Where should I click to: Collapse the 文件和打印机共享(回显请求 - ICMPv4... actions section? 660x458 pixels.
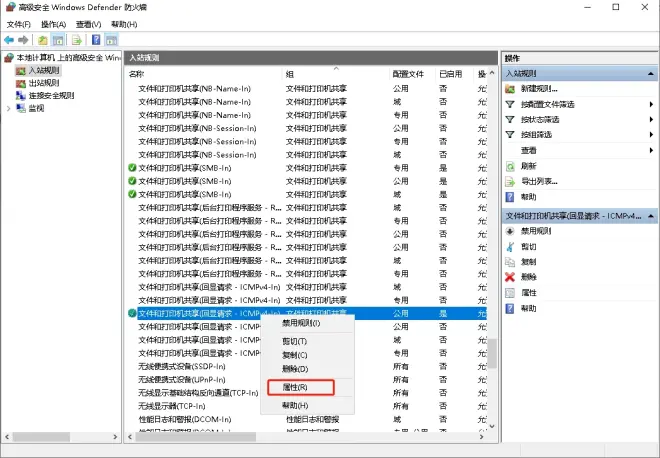click(x=651, y=216)
